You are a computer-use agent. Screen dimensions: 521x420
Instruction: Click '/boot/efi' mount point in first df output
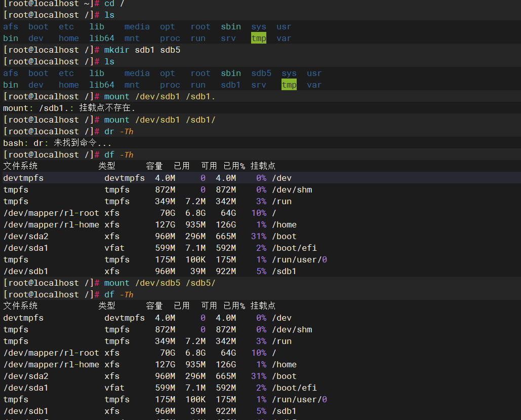pos(294,248)
